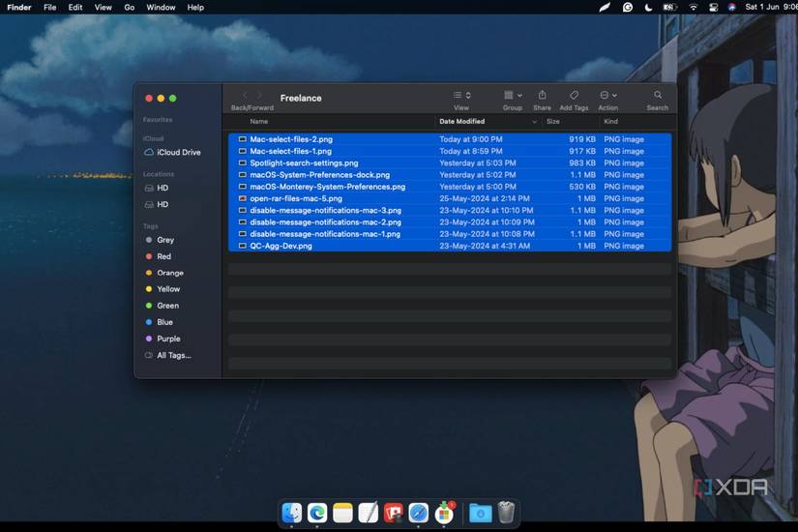This screenshot has width=798, height=532.
Task: Open the File menu
Action: click(x=50, y=7)
